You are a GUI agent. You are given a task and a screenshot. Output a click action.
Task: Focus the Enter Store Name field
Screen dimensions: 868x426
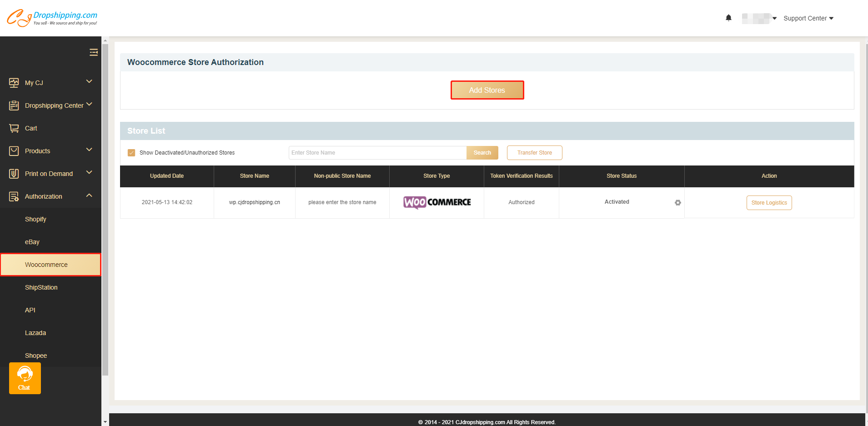[377, 153]
